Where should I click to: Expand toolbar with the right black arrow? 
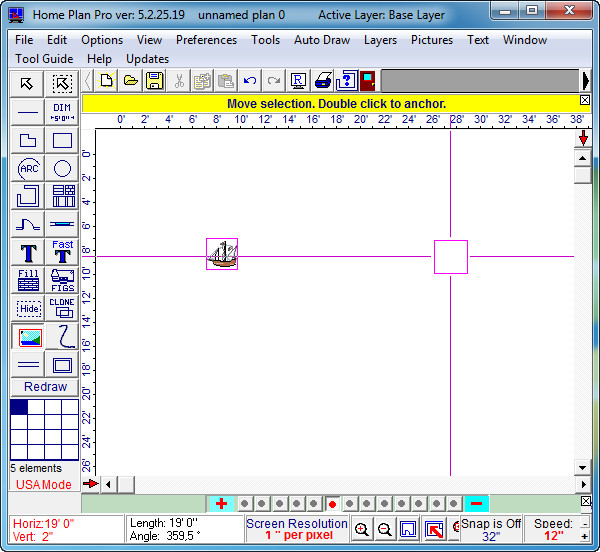pos(586,81)
